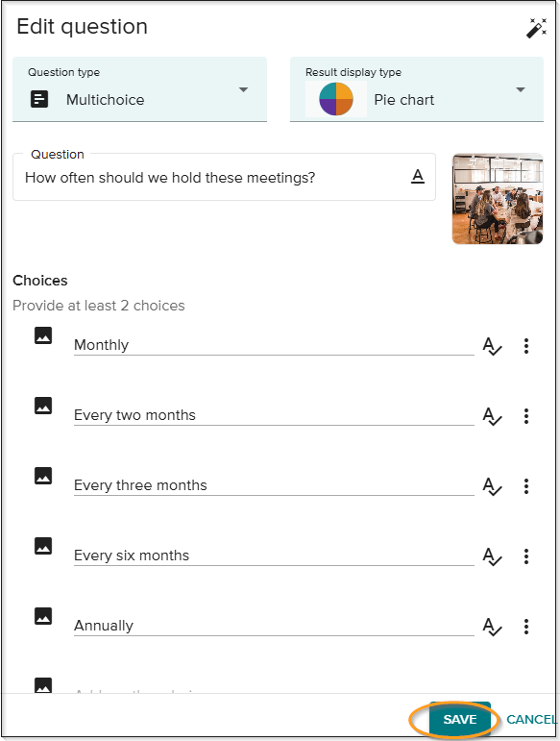Viewport: 560px width, 741px height.
Task: Expand the Result display type dropdown
Action: (417, 89)
